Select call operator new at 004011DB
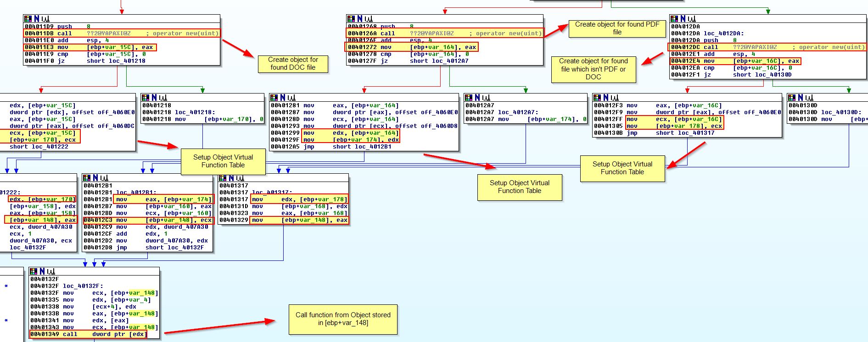The height and width of the screenshot is (342, 868). tap(122, 33)
